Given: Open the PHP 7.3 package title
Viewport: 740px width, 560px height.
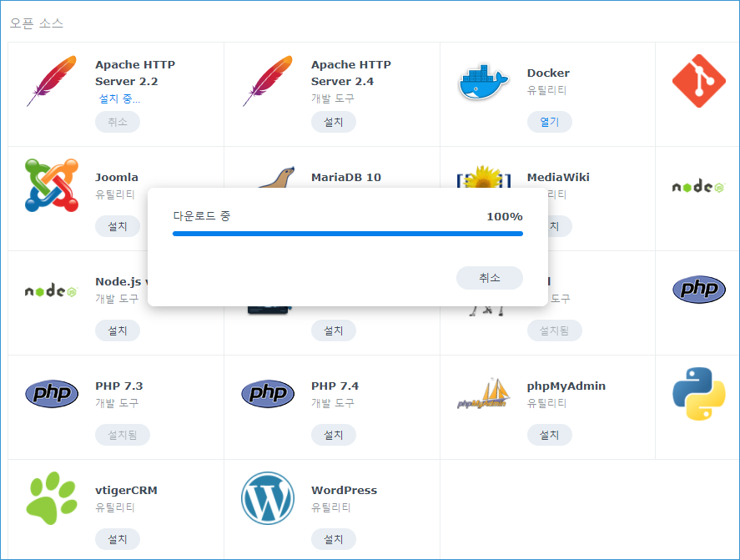Looking at the screenshot, I should (x=119, y=386).
